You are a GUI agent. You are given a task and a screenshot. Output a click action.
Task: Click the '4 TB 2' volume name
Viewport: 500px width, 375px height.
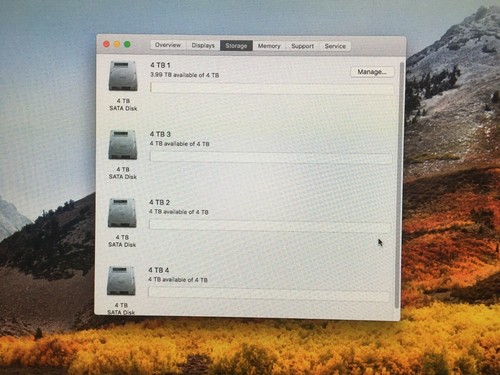coord(159,202)
